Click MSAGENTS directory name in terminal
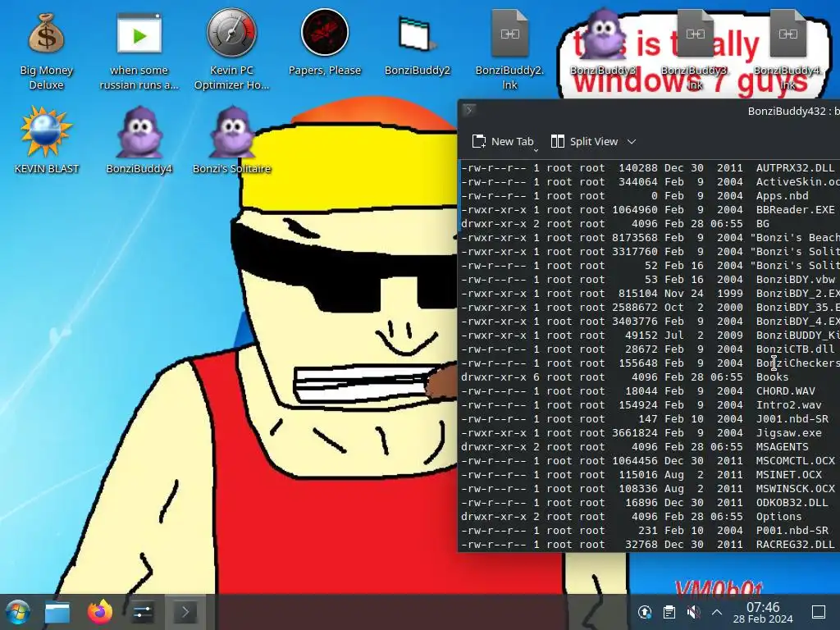 click(782, 446)
